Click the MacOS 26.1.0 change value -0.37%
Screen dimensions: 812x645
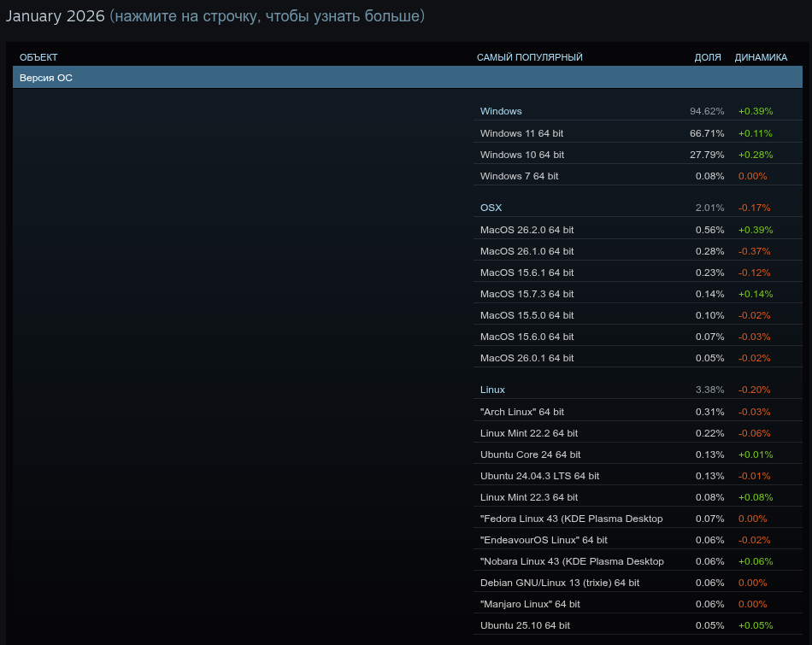pyautogui.click(x=755, y=251)
